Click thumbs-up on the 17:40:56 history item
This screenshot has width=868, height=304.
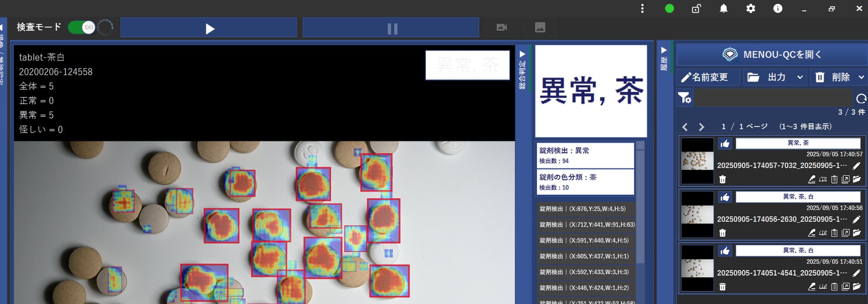click(725, 197)
